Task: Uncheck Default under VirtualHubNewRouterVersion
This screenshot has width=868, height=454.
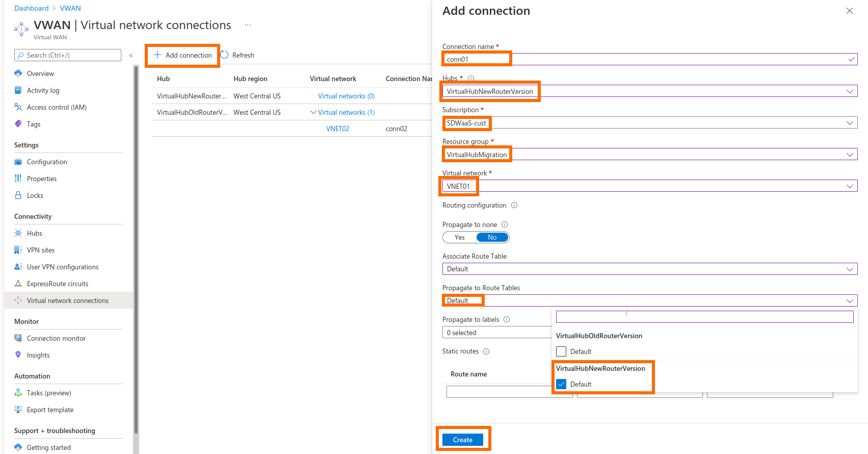Action: tap(561, 384)
